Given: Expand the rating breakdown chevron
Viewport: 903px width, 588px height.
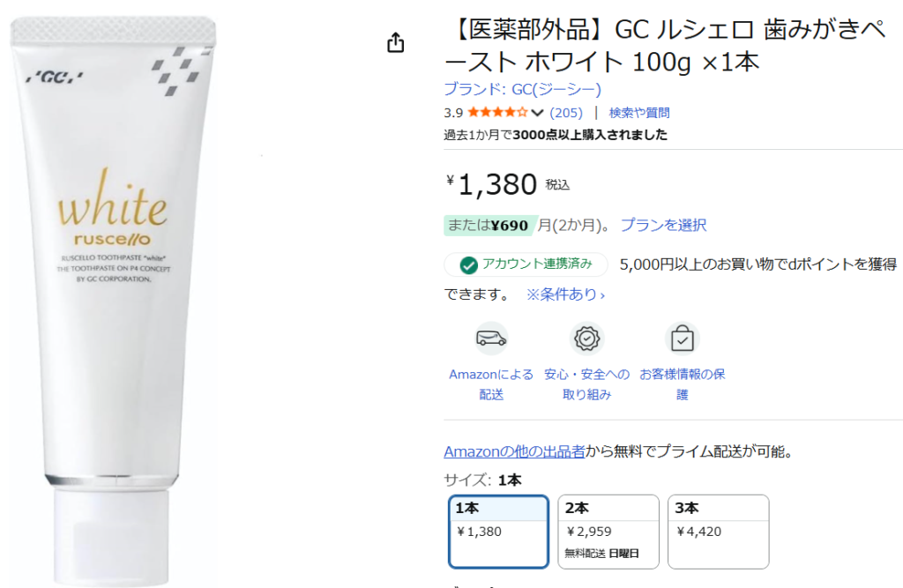Looking at the screenshot, I should tap(537, 113).
